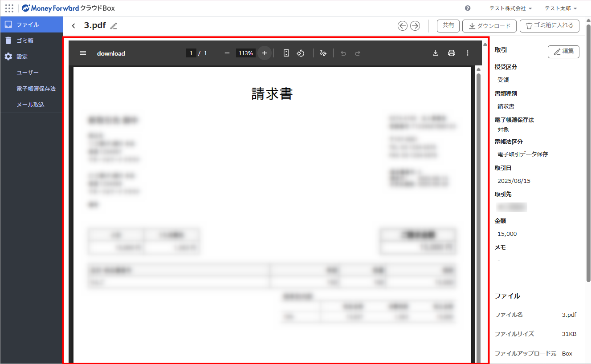Open the PDF viewer sidebar menu icon

[x=83, y=53]
